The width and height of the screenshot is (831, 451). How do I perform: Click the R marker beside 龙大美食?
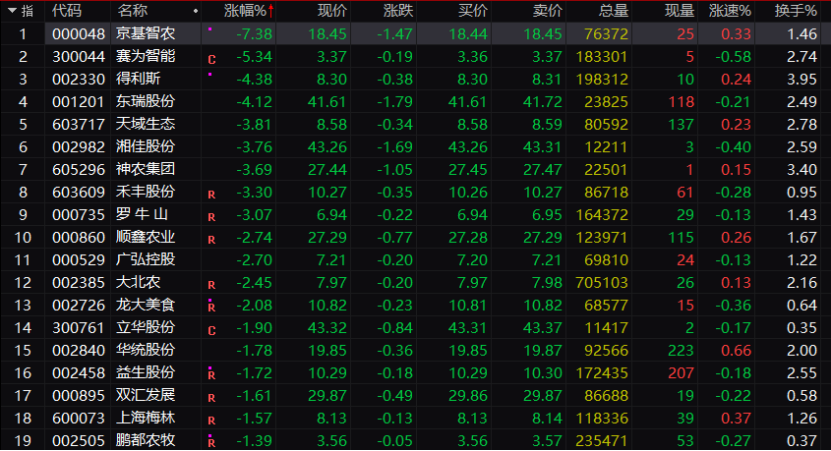tap(211, 307)
